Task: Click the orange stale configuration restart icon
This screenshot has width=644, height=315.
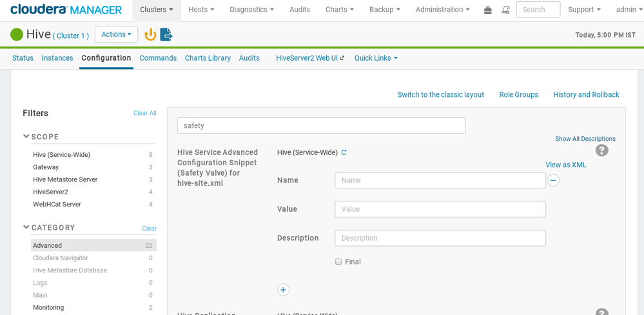Action: click(150, 35)
